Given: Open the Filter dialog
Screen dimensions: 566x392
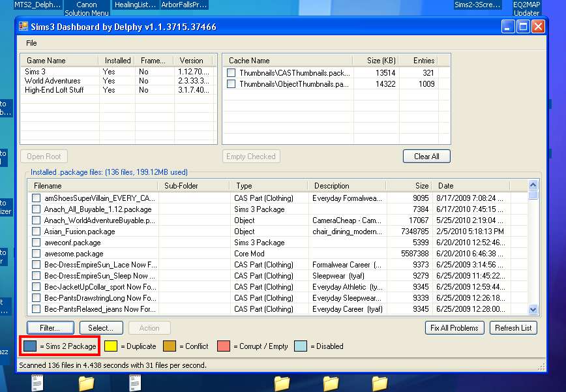Looking at the screenshot, I should pyautogui.click(x=50, y=328).
